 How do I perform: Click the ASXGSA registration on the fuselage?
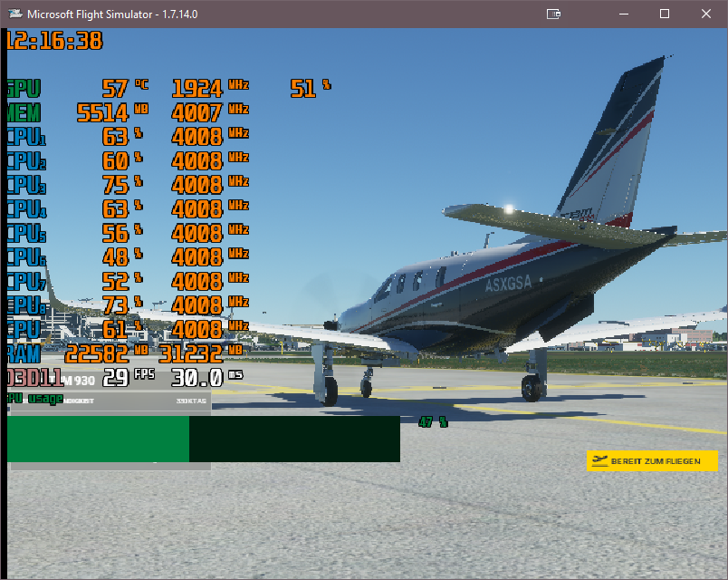coord(508,284)
